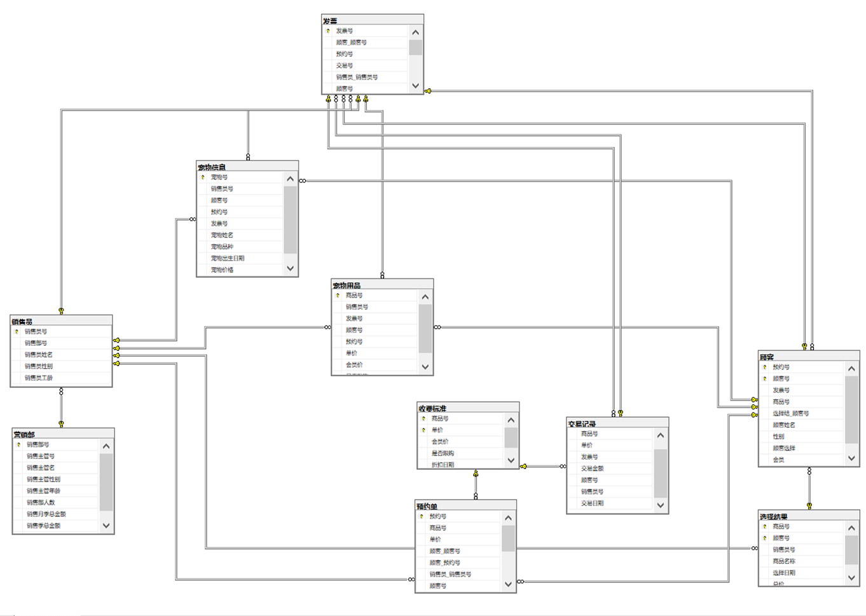Click scroll-up arrow in 预约单 table
This screenshot has width=866, height=616.
(508, 518)
